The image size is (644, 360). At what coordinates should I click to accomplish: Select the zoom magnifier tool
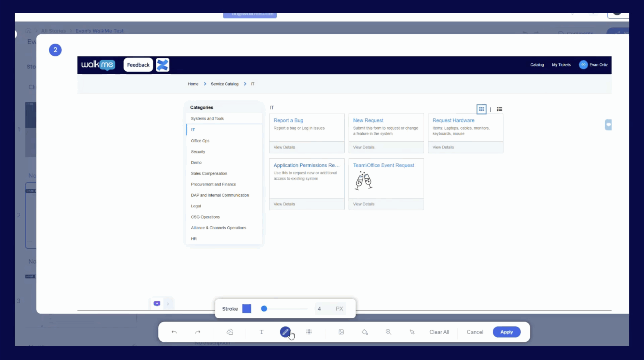388,332
